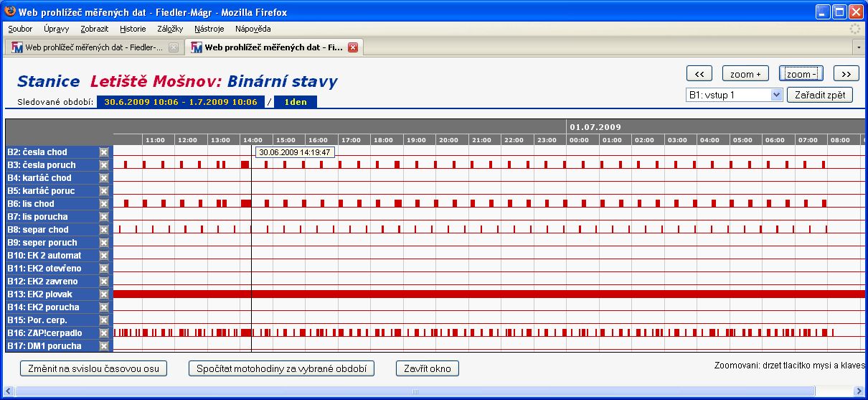Screen dimensions: 868x400
Task: Open the tab list dropdown arrow
Action: click(x=859, y=47)
